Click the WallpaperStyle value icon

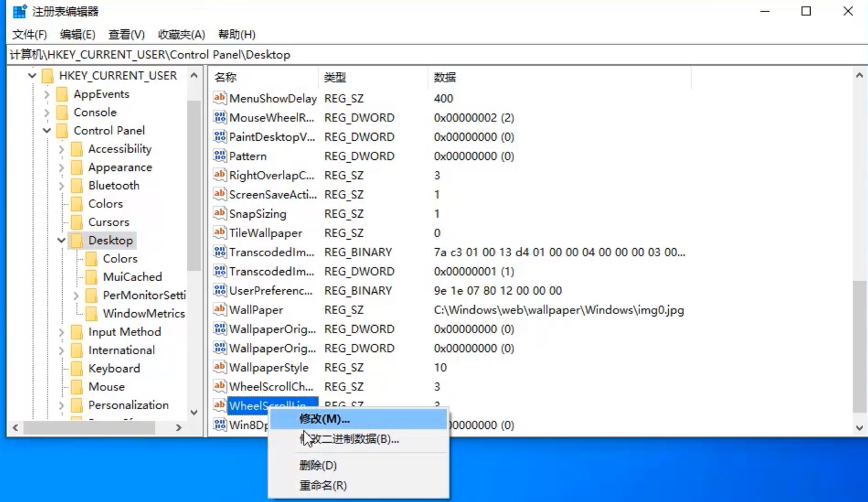click(219, 368)
